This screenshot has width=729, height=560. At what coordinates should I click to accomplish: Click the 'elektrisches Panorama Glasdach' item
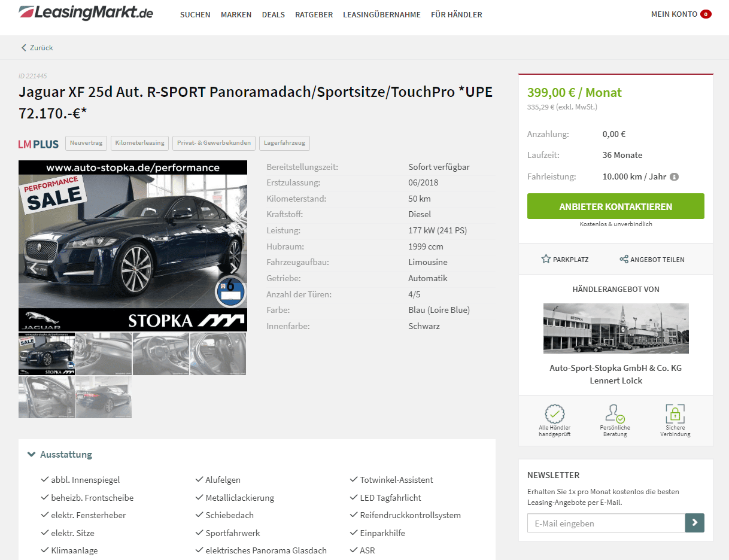[x=266, y=550]
